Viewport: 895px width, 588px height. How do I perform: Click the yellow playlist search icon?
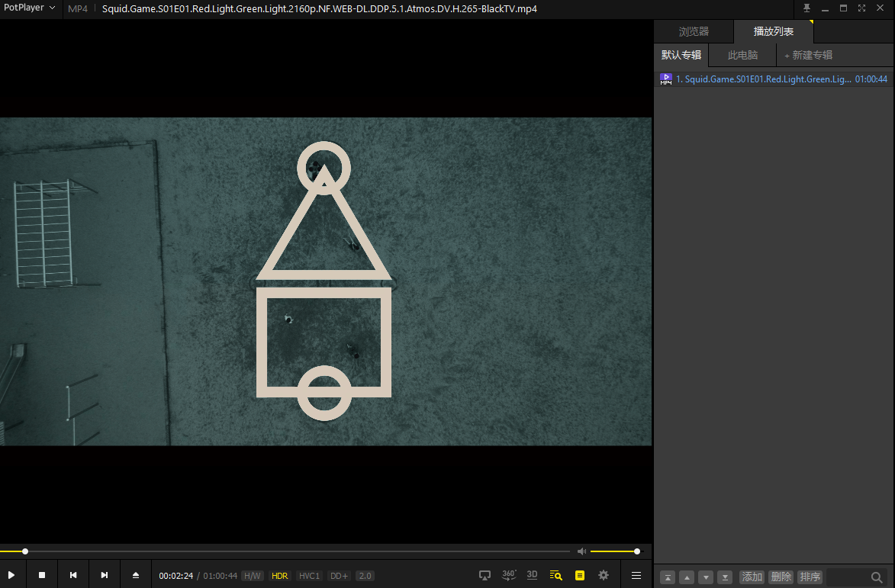pyautogui.click(x=556, y=576)
